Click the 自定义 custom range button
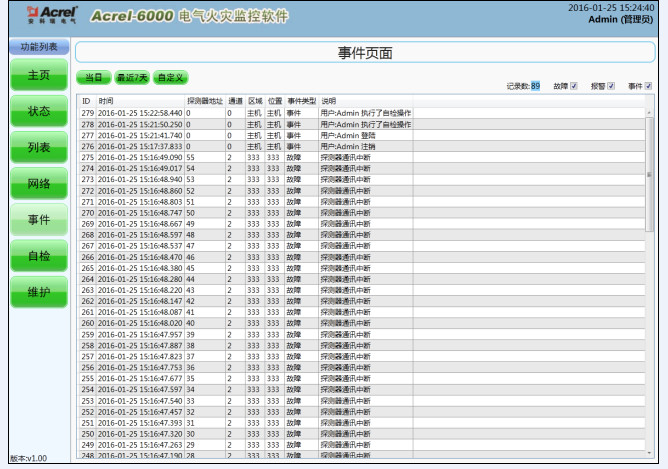Viewport: 668px width, 469px height. [171, 77]
